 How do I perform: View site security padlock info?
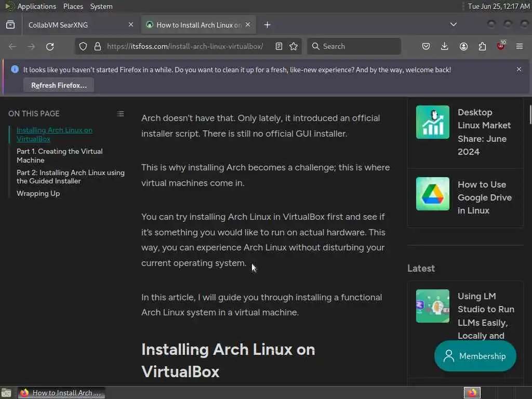point(98,46)
